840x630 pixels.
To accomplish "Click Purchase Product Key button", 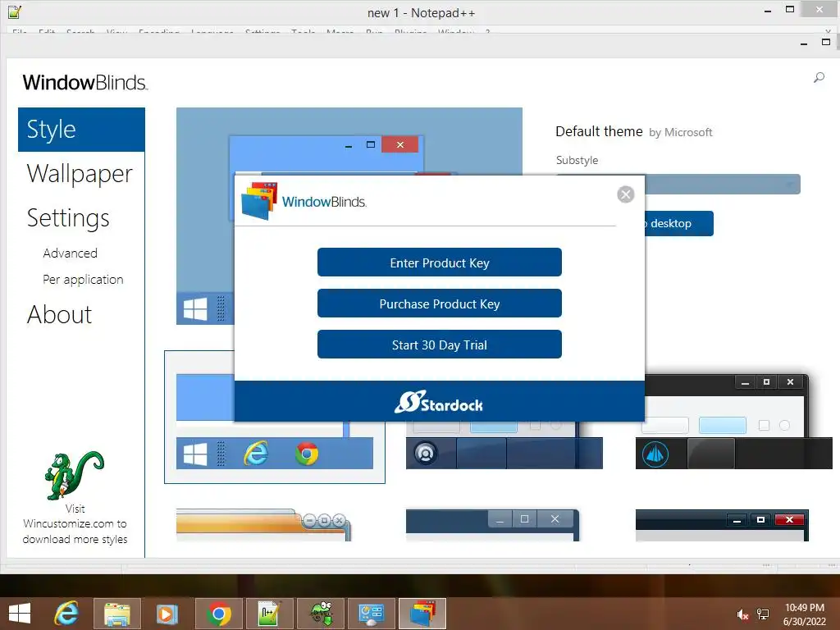I will coord(440,304).
